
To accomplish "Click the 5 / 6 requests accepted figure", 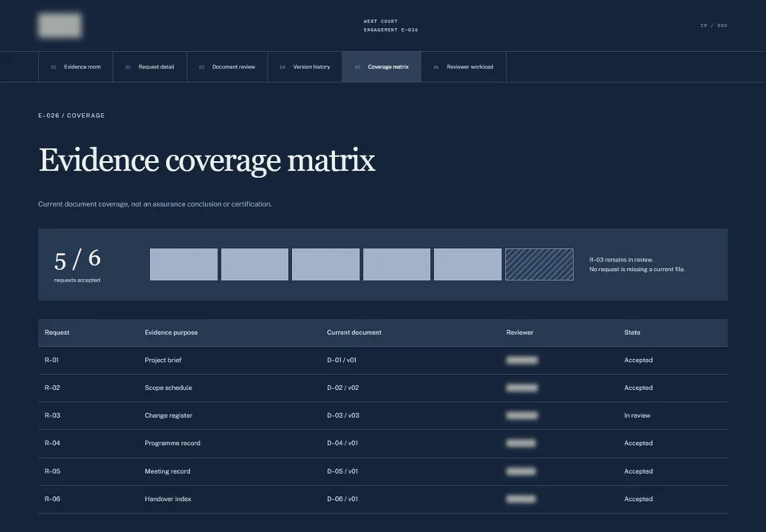I will 77,266.
